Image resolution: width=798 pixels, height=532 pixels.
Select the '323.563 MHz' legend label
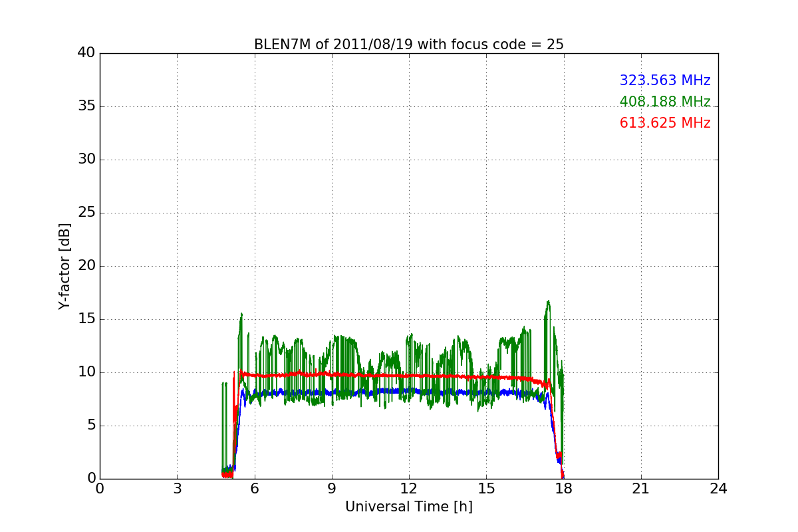click(x=665, y=80)
